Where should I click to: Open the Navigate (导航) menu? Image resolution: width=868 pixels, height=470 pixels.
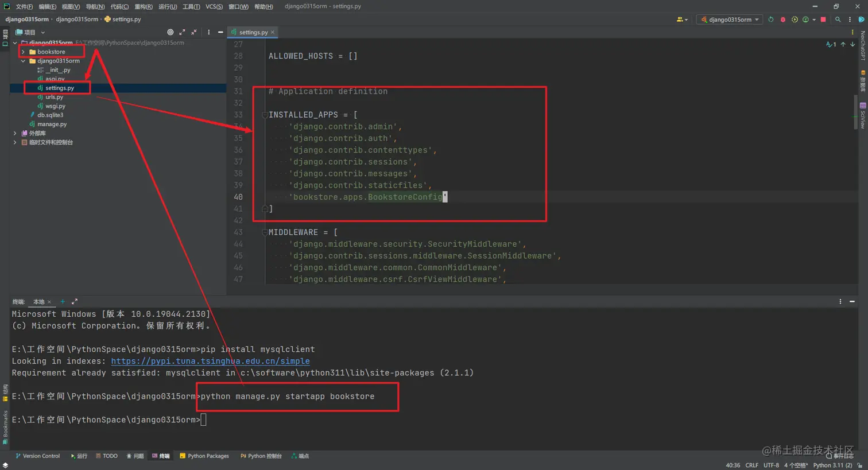pos(95,6)
